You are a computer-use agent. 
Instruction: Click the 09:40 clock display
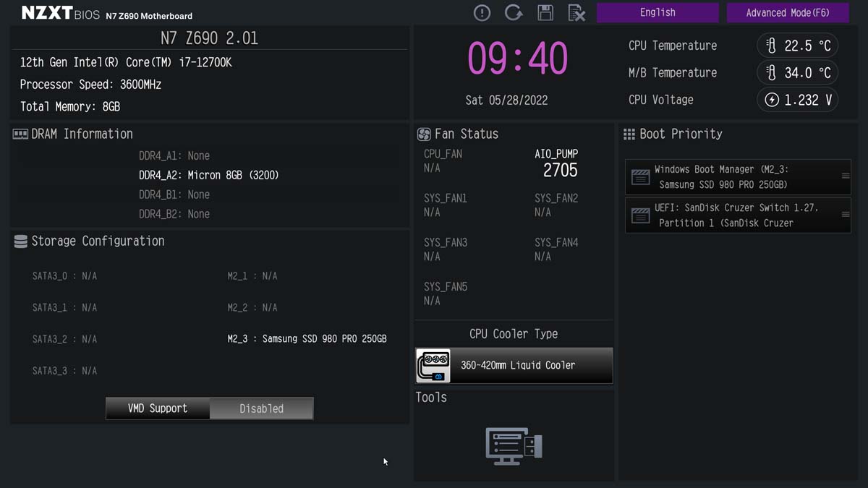[x=517, y=58]
